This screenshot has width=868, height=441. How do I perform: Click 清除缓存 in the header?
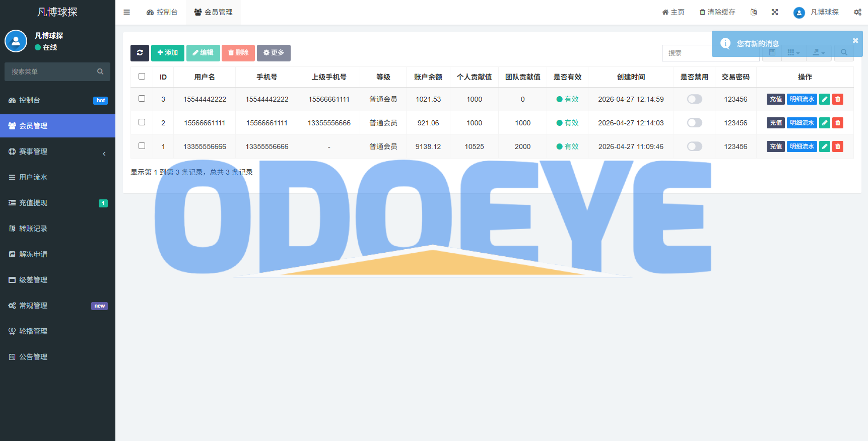point(717,12)
